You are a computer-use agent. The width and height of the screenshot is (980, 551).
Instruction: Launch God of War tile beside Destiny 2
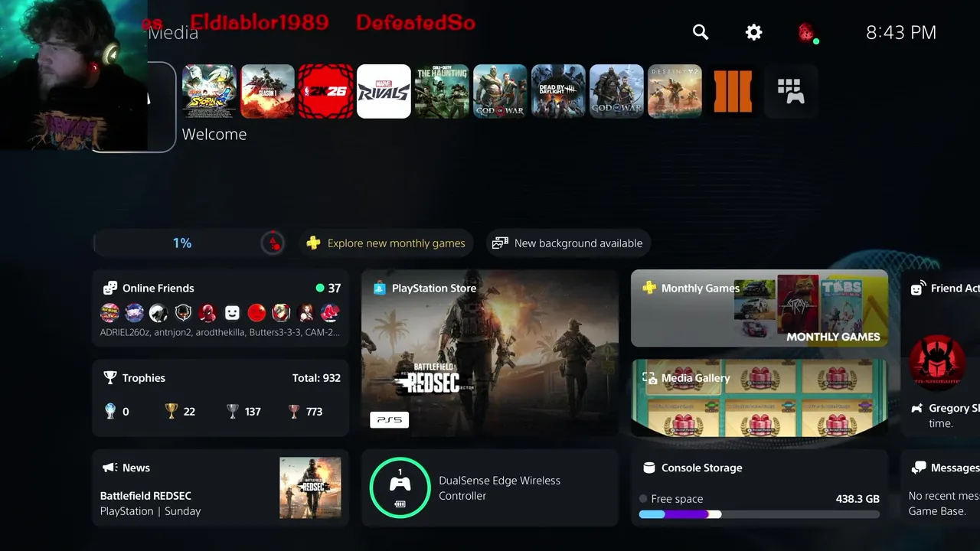[617, 92]
